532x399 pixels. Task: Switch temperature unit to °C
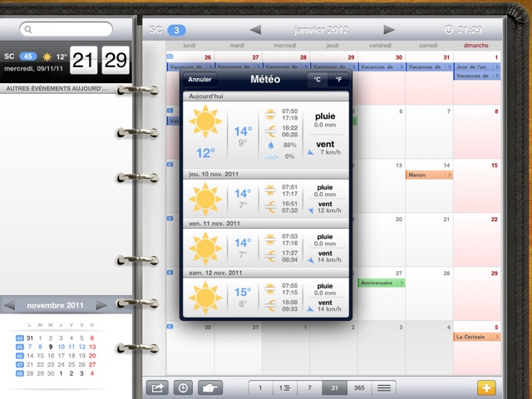click(x=317, y=80)
